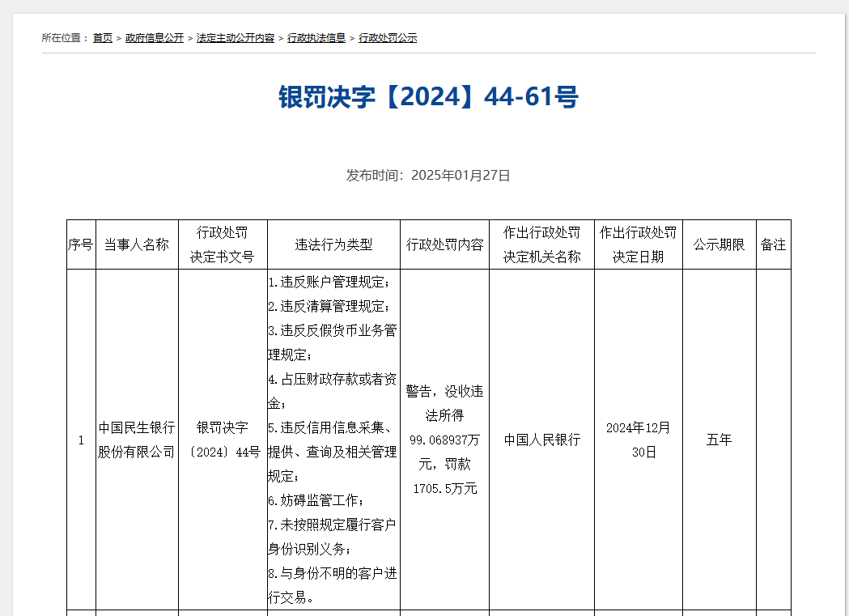Click the decision date 2024年12月30日
This screenshot has height=616, width=849.
[639, 440]
